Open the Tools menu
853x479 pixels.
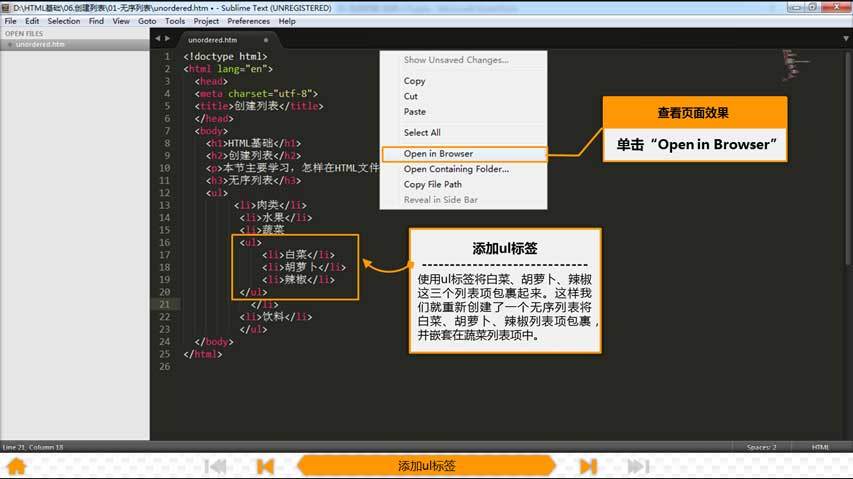(175, 21)
